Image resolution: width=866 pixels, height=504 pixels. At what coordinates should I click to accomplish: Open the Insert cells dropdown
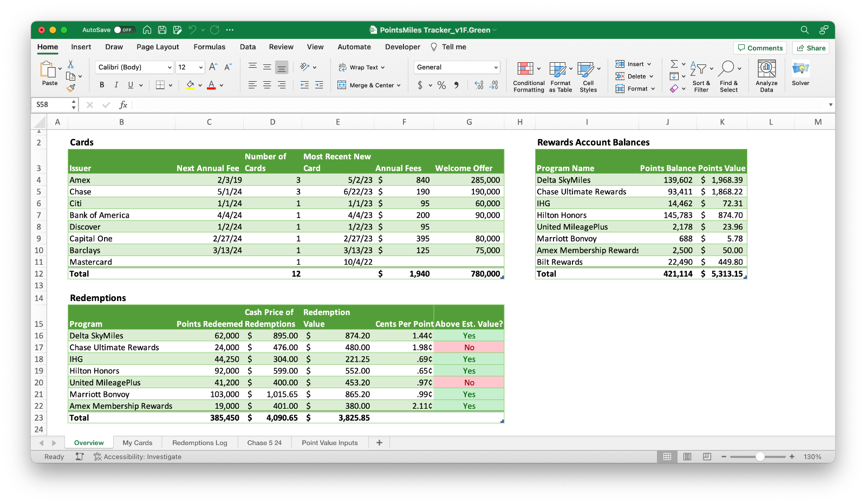[633, 64]
